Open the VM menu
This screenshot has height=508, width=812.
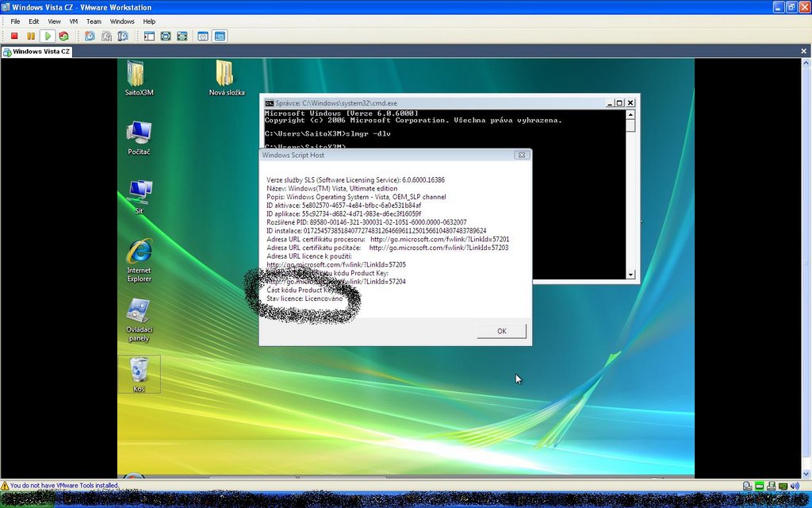point(74,21)
